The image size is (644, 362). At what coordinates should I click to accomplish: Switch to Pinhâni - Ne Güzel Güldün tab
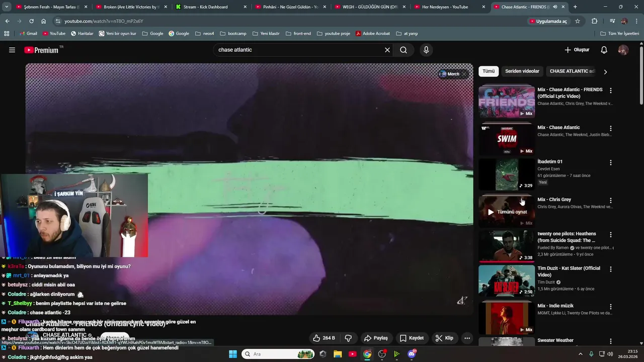tap(290, 7)
